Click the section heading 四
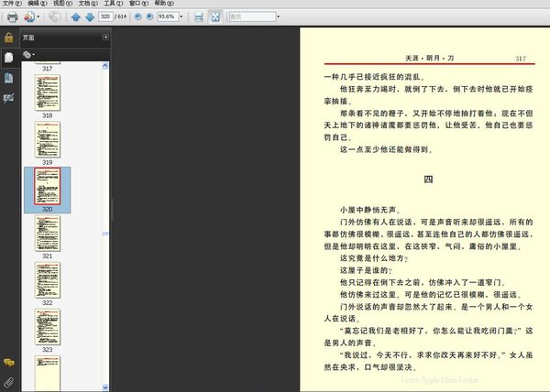The image size is (550, 392). [428, 180]
